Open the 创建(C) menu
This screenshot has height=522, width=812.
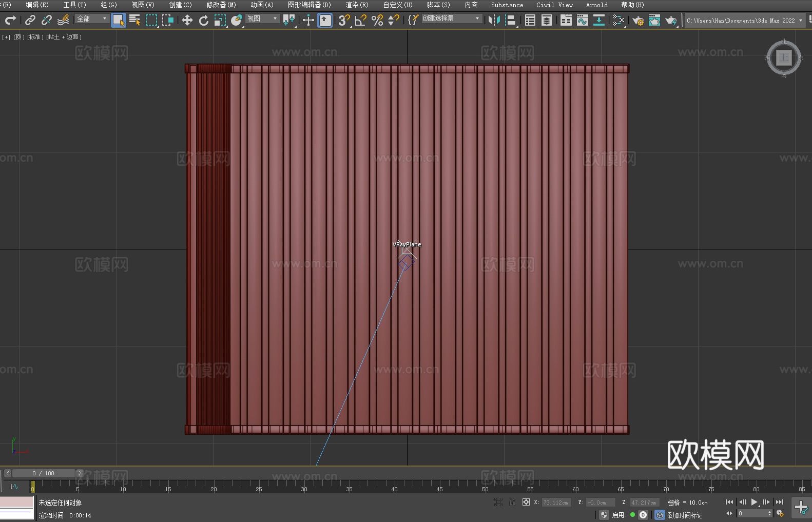180,5
